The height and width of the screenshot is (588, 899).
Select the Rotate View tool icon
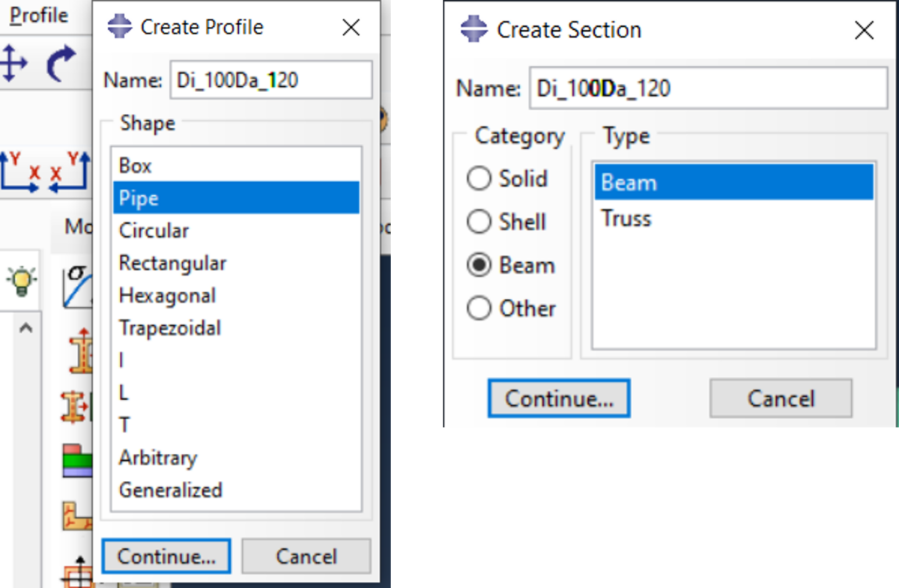pyautogui.click(x=61, y=64)
